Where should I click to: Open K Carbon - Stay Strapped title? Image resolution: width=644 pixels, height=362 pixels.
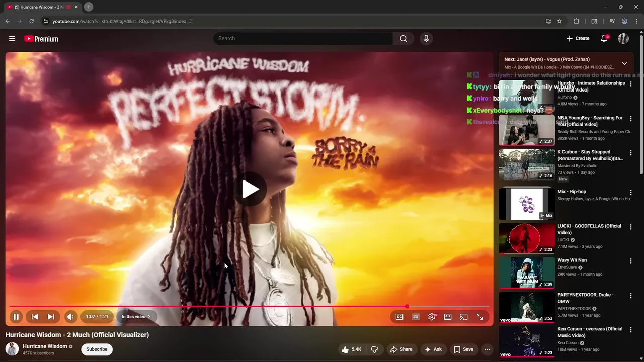tap(590, 155)
